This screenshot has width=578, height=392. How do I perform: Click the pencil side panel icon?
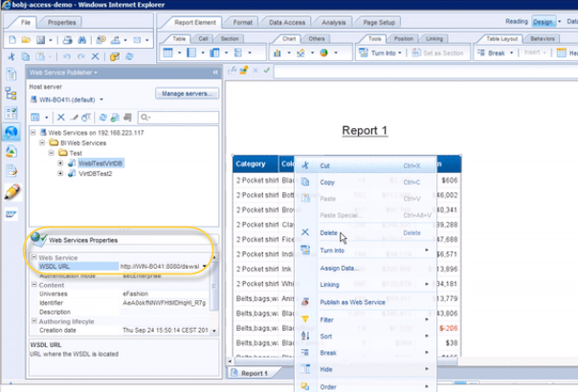(11, 192)
